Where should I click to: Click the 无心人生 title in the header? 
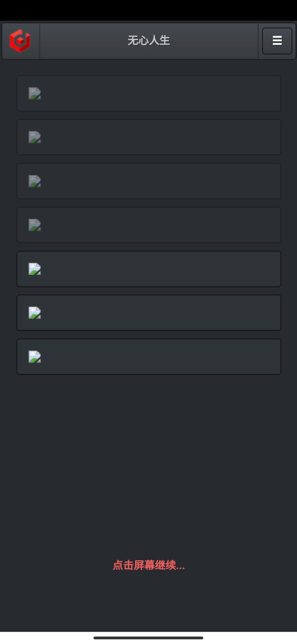[x=148, y=40]
